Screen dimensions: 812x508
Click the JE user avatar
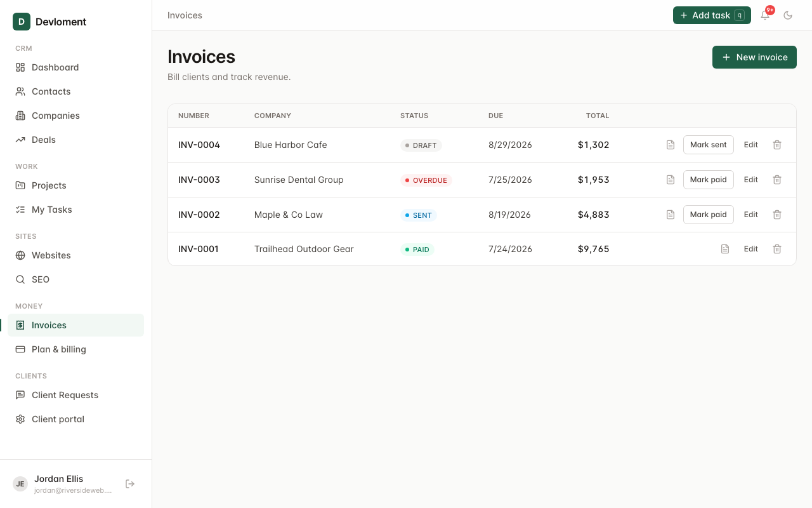(20, 484)
